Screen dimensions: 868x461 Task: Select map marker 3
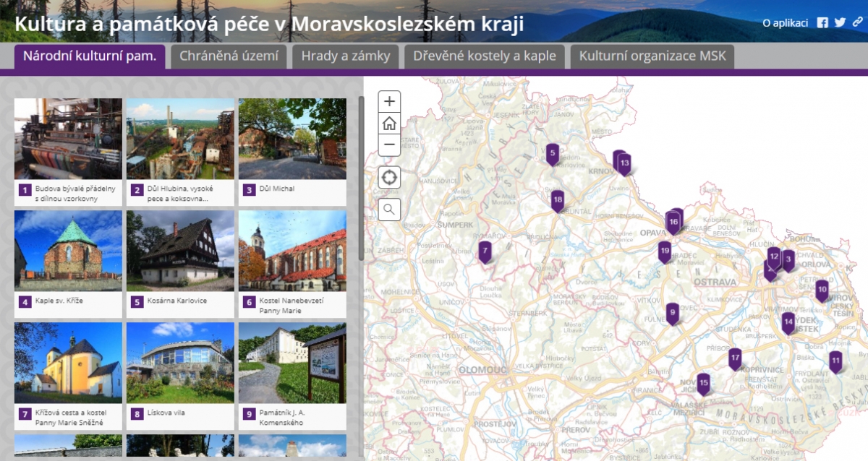[x=788, y=259]
